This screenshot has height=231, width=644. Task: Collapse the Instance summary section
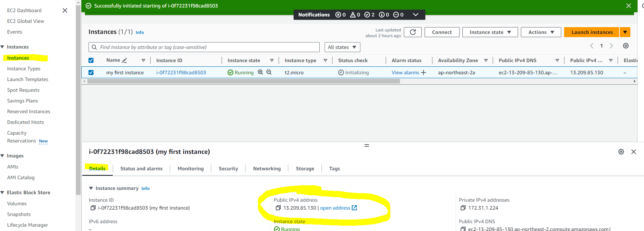(x=91, y=188)
